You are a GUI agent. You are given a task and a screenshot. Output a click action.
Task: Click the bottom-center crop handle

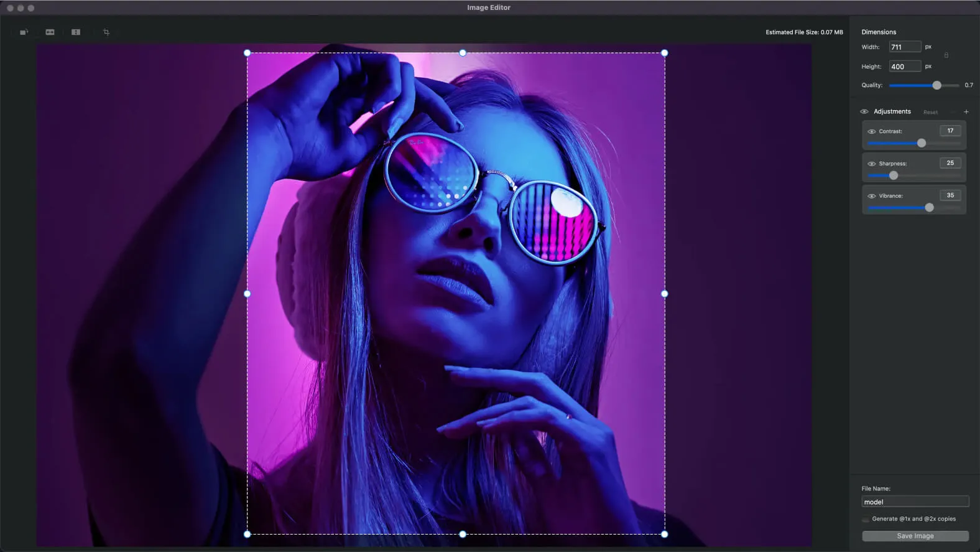[x=463, y=534]
